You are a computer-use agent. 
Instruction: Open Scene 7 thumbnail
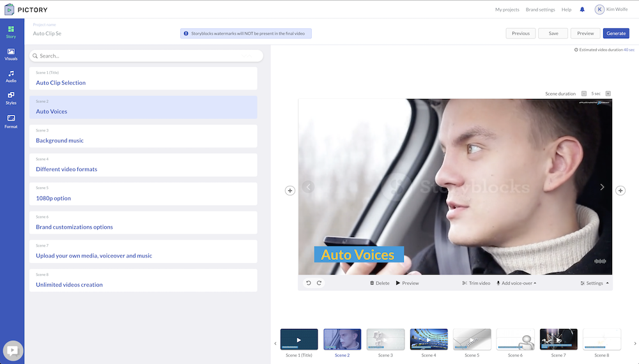click(558, 340)
